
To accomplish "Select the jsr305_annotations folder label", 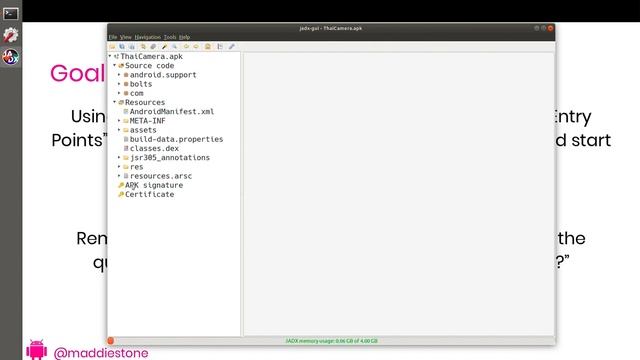I will pos(170,158).
